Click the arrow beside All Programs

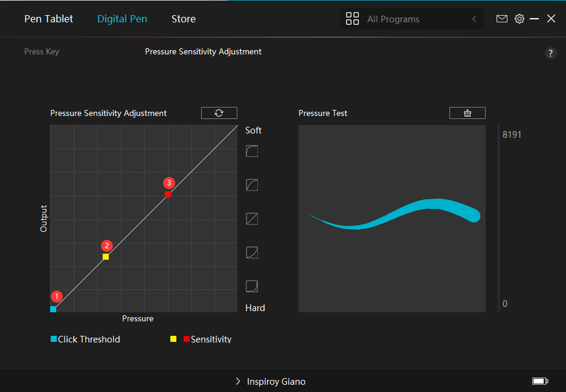(x=474, y=19)
